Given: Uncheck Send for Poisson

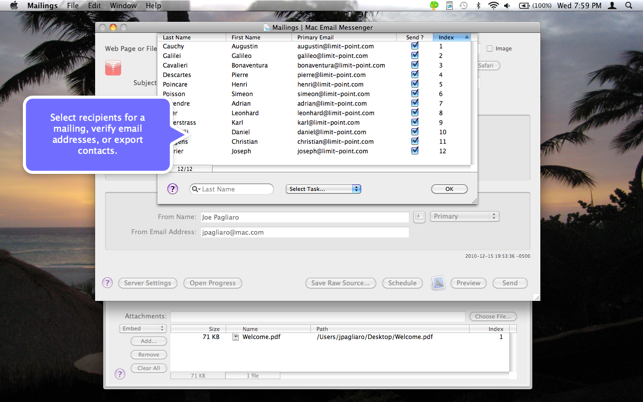Looking at the screenshot, I should click(415, 94).
